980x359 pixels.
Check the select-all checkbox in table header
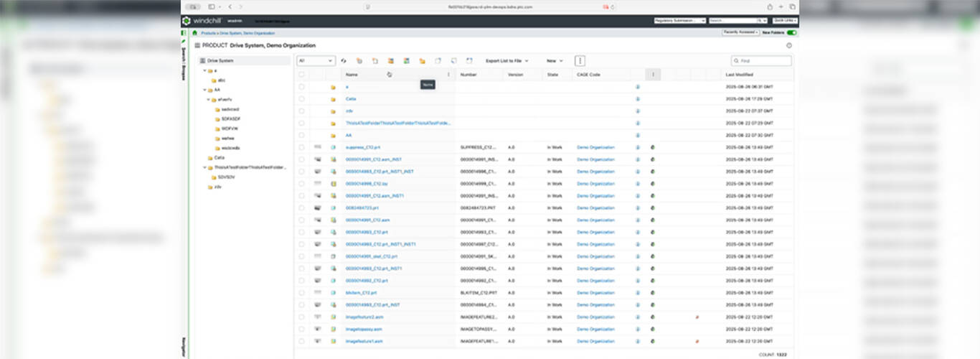(x=301, y=75)
